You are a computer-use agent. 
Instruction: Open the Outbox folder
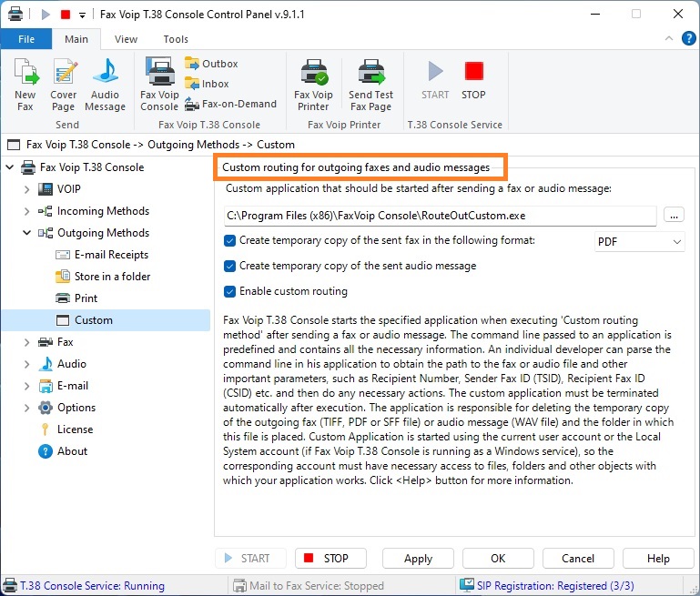coord(211,64)
